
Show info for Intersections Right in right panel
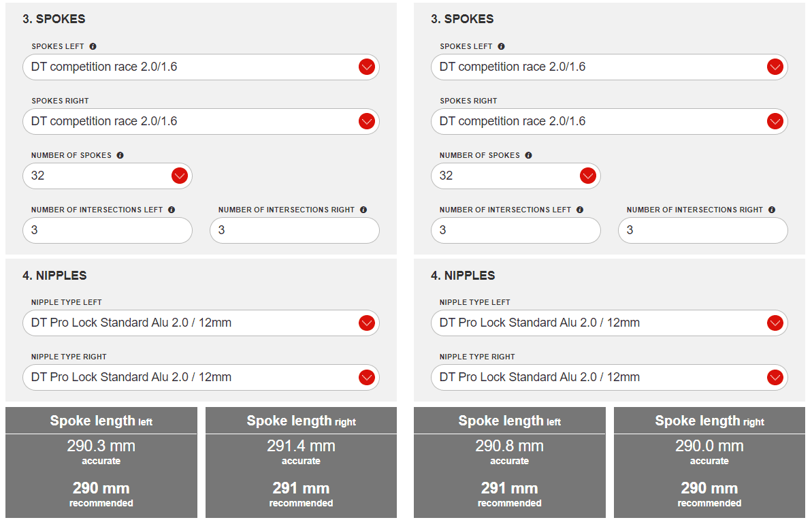tap(772, 210)
